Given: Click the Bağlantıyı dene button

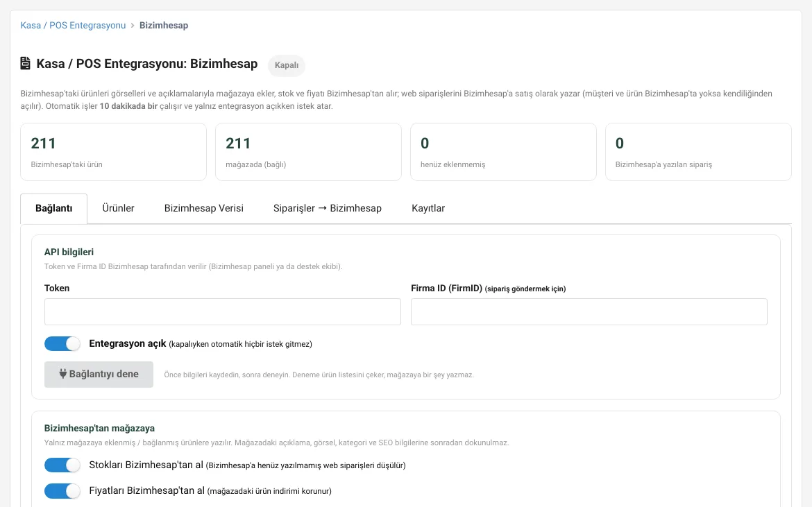Looking at the screenshot, I should (99, 374).
